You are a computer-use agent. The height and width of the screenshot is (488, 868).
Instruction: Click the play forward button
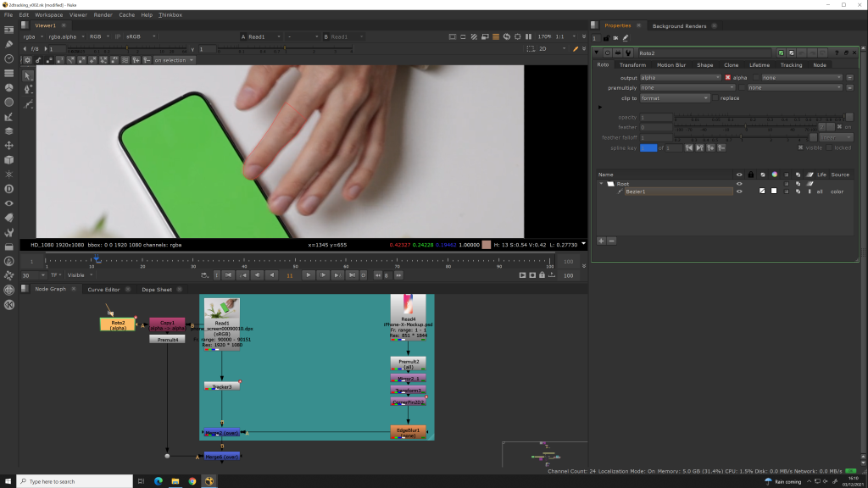[x=309, y=275]
